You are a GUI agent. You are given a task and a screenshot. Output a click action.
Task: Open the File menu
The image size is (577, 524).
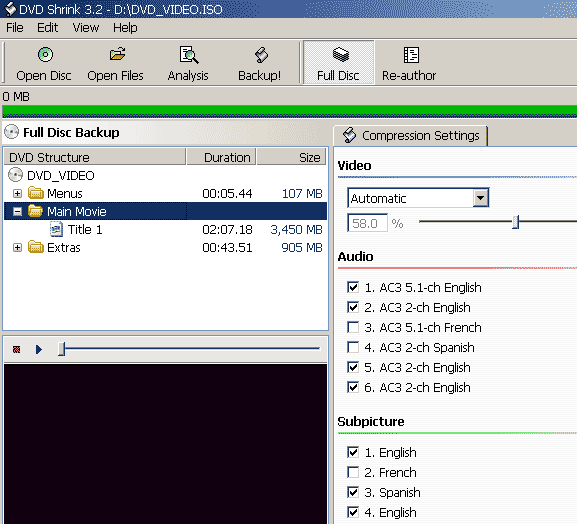tap(15, 28)
